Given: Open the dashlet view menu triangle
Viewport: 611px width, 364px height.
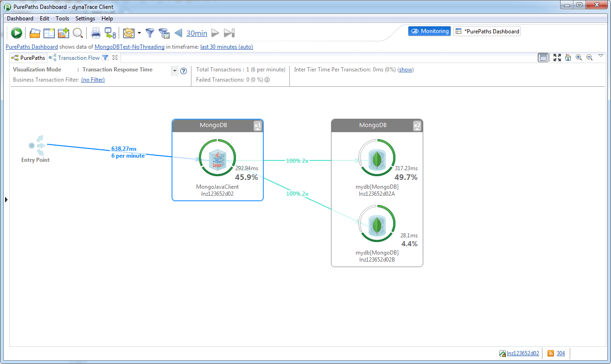Looking at the screenshot, I should [x=601, y=56].
